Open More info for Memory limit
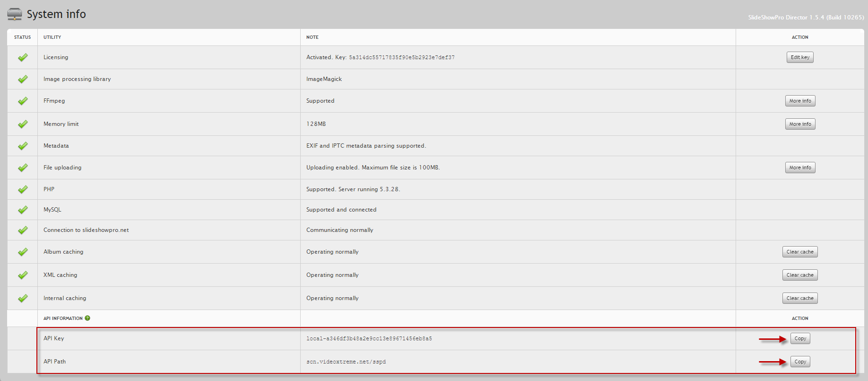The width and height of the screenshot is (868, 381). [800, 124]
